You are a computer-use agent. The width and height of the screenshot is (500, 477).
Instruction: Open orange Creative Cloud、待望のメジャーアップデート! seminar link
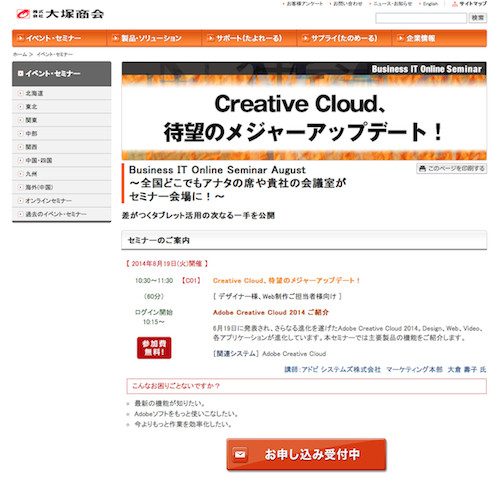(x=286, y=281)
